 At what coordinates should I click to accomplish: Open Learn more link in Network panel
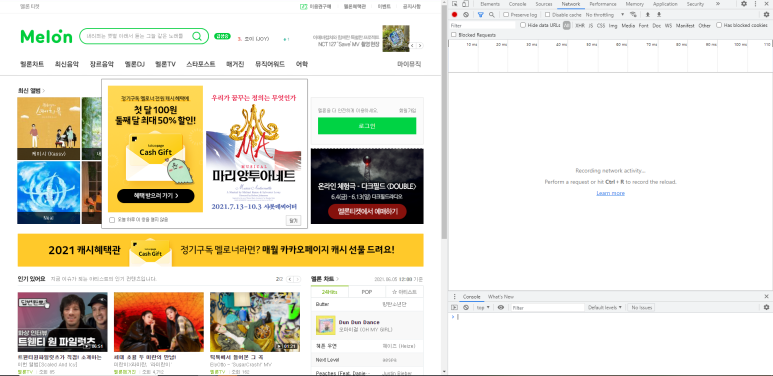[x=610, y=193]
